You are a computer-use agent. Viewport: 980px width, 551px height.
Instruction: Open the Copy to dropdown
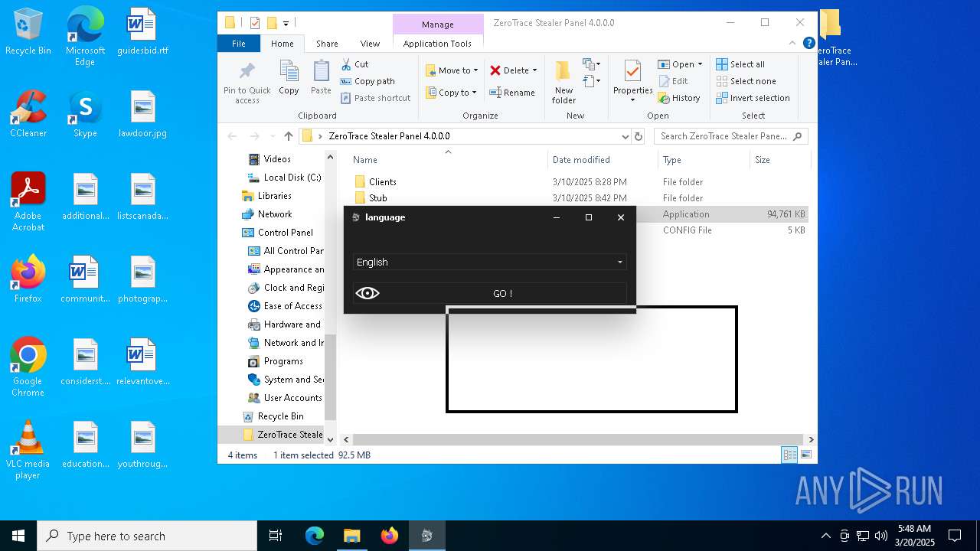point(451,93)
